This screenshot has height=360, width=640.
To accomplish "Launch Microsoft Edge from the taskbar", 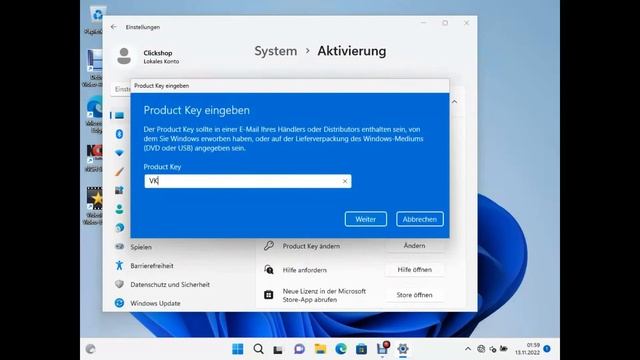I will pos(341,349).
